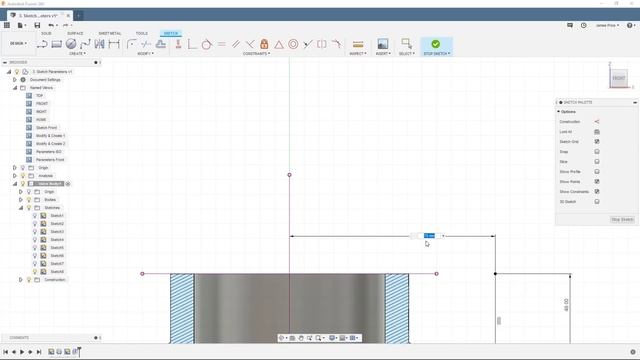Select the Offset tool in Modify
The width and height of the screenshot is (640, 360).
(161, 44)
